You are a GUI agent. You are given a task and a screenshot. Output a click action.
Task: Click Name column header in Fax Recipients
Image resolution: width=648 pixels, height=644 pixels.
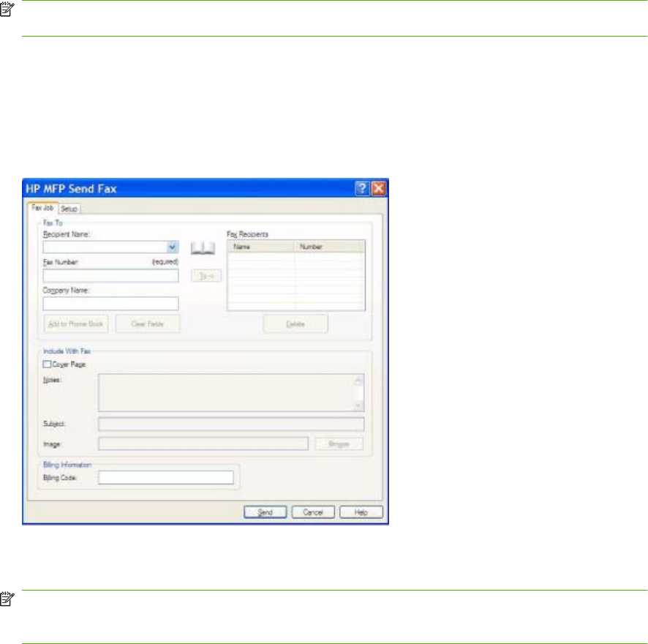point(261,247)
